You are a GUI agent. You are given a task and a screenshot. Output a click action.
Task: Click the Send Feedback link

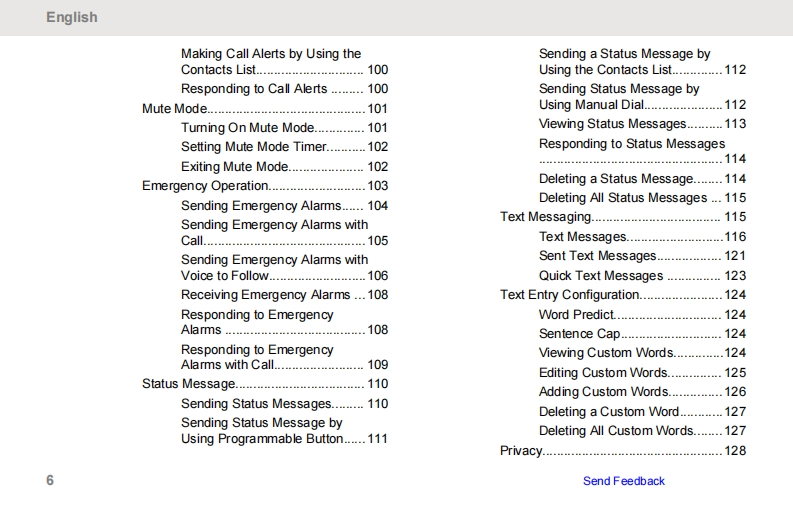[623, 481]
